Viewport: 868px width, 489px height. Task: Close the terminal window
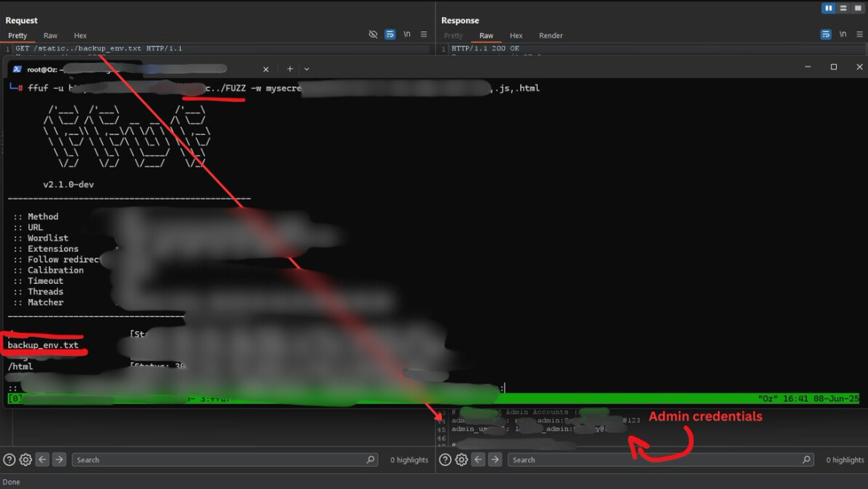click(x=859, y=67)
